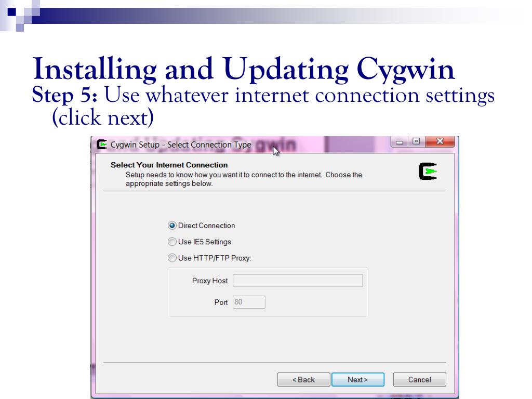Click the Cygwin logo in dialog header
This screenshot has width=532, height=399.
coord(428,171)
